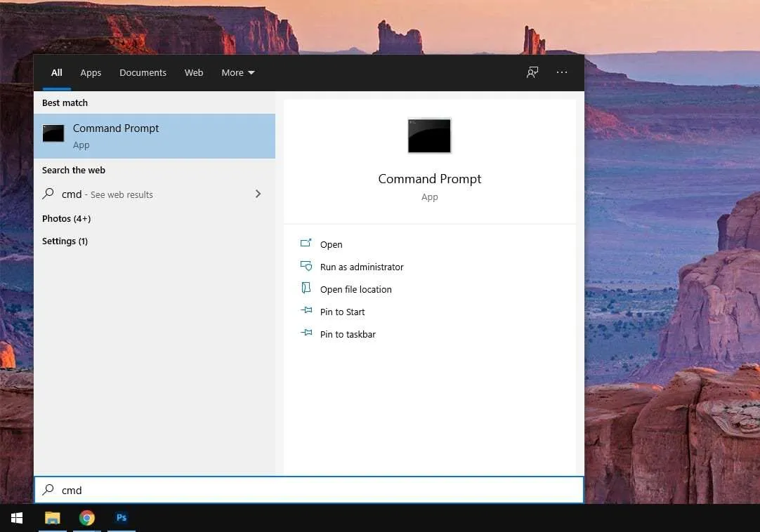Click the feedback person icon in search header
The width and height of the screenshot is (760, 532).
(532, 73)
